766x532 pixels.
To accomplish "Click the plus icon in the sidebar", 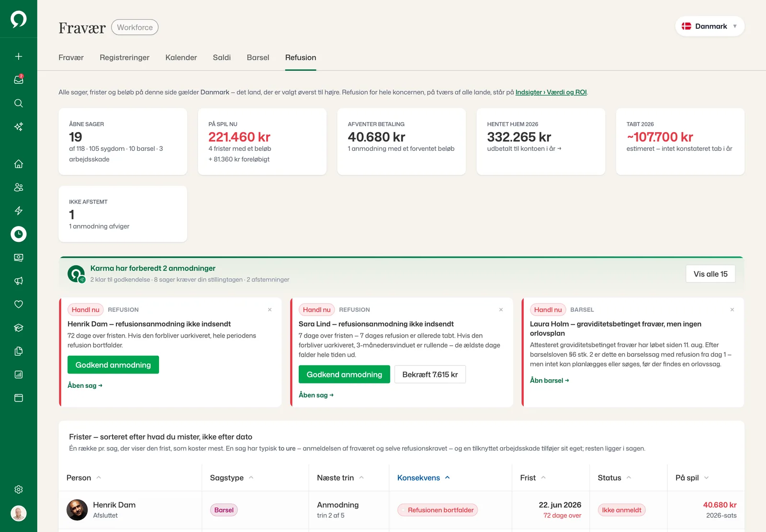I will click(x=19, y=57).
